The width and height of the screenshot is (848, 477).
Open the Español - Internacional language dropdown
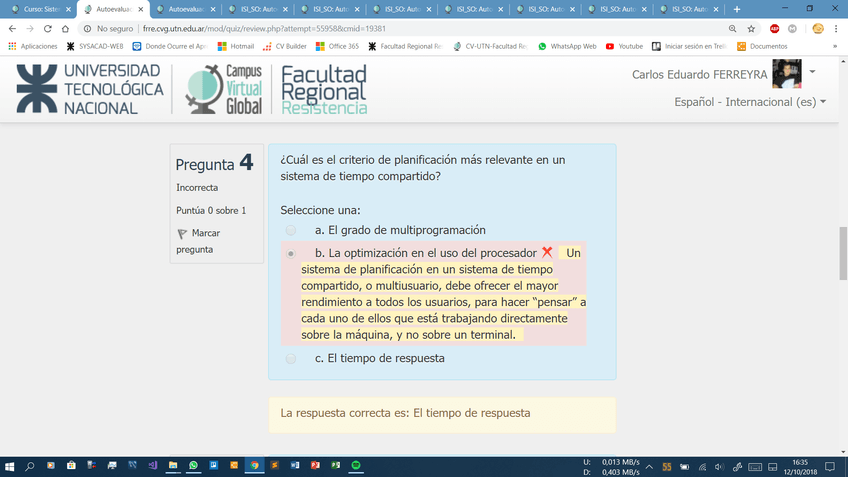(750, 102)
